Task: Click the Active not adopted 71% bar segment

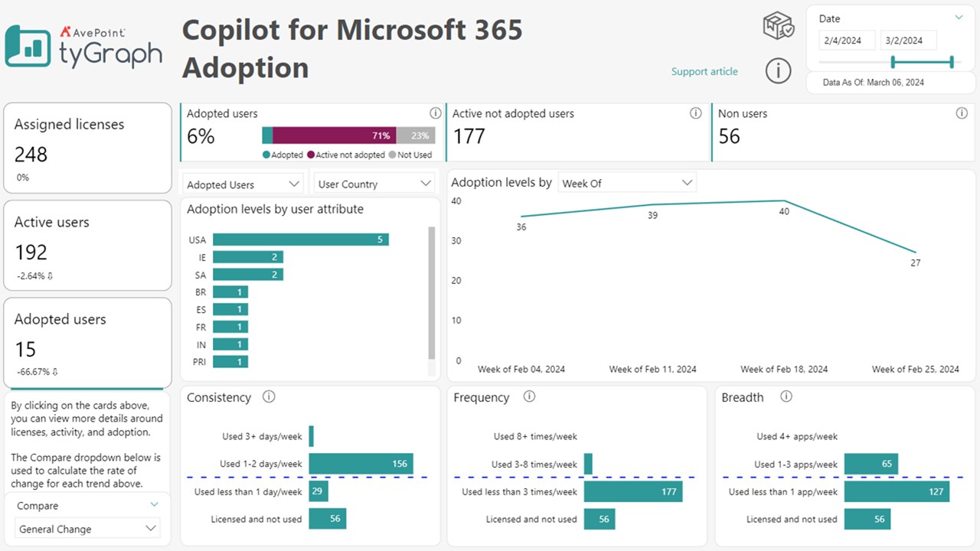Action: click(x=335, y=135)
